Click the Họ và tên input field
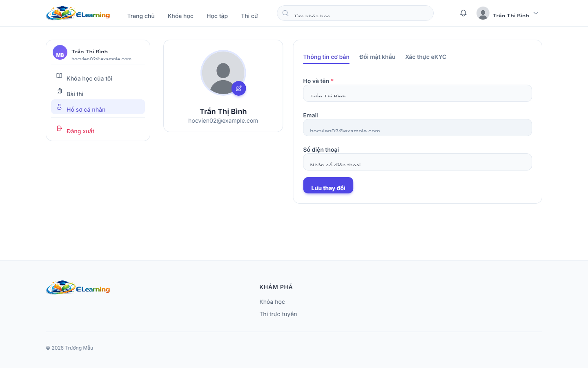This screenshot has width=588, height=368. [x=417, y=93]
